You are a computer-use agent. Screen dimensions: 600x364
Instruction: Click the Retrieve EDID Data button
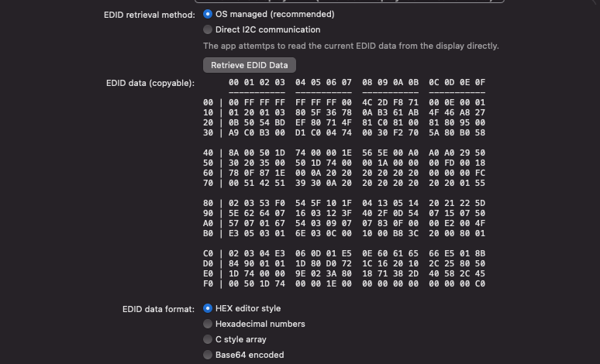(x=250, y=65)
